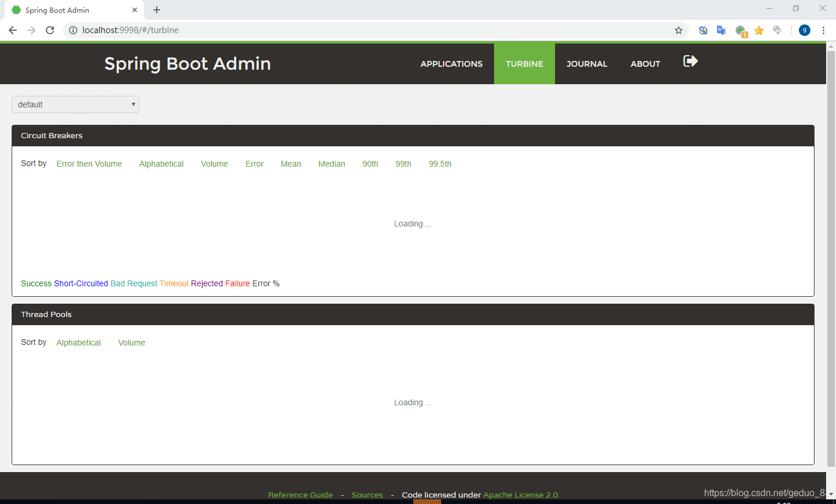Open the default cluster dropdown
Image resolution: width=836 pixels, height=504 pixels.
point(75,105)
